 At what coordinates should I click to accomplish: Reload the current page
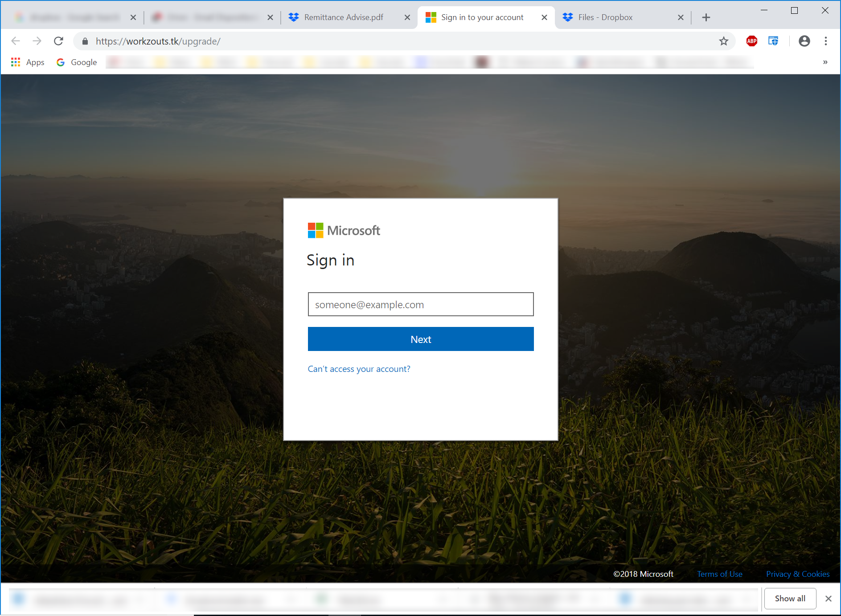58,41
